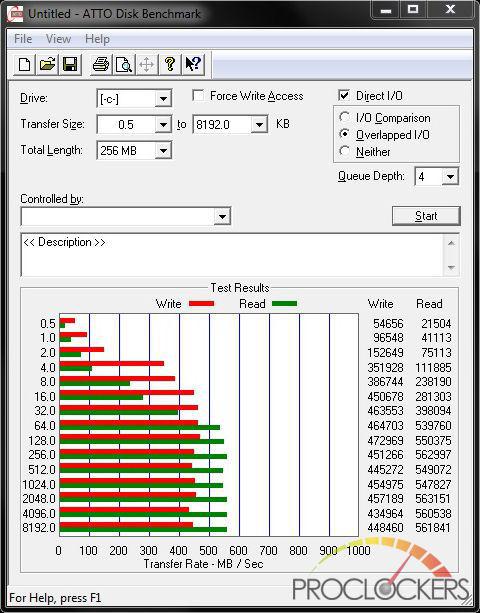Image resolution: width=480 pixels, height=613 pixels.
Task: Click the Test Results group heading
Action: click(240, 288)
